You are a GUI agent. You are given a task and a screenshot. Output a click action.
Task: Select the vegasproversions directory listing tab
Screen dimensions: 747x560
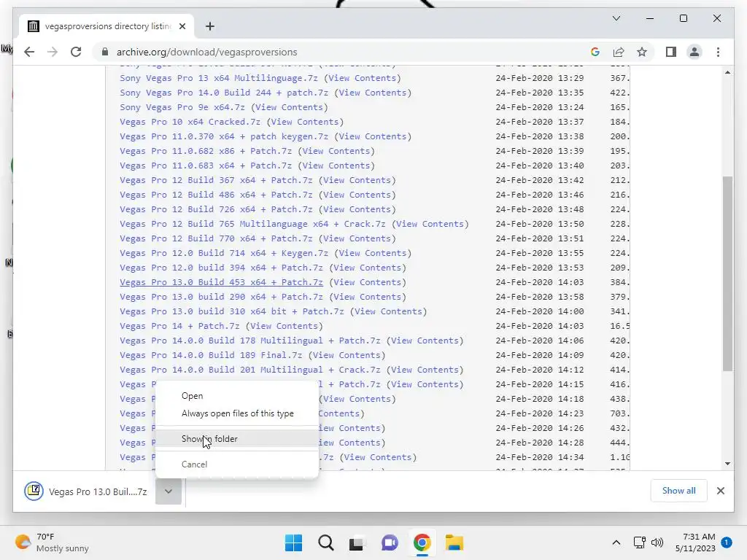point(107,26)
